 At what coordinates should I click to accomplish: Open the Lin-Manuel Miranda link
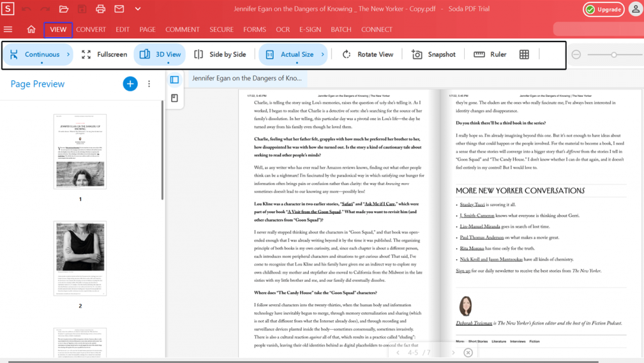480,226
